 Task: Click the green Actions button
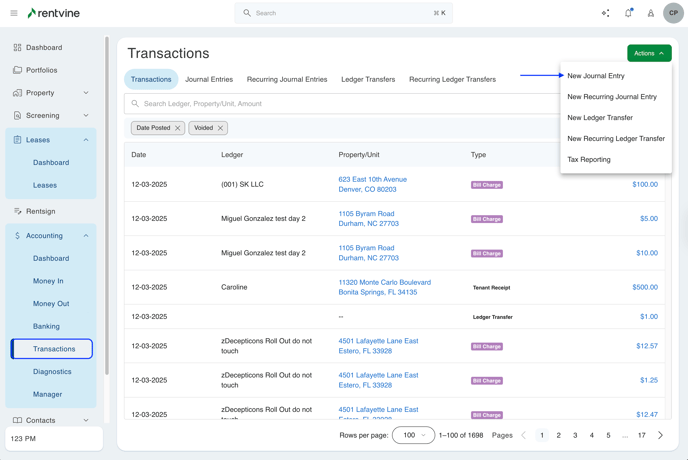649,53
